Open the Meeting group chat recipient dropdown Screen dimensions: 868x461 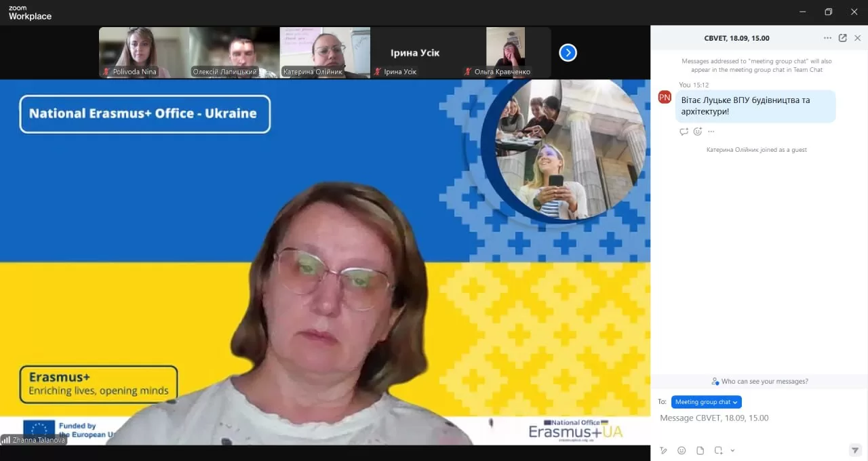pyautogui.click(x=706, y=402)
